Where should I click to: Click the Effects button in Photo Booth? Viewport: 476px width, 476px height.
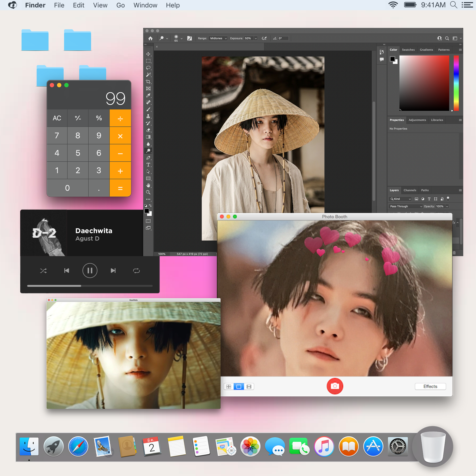coord(430,386)
